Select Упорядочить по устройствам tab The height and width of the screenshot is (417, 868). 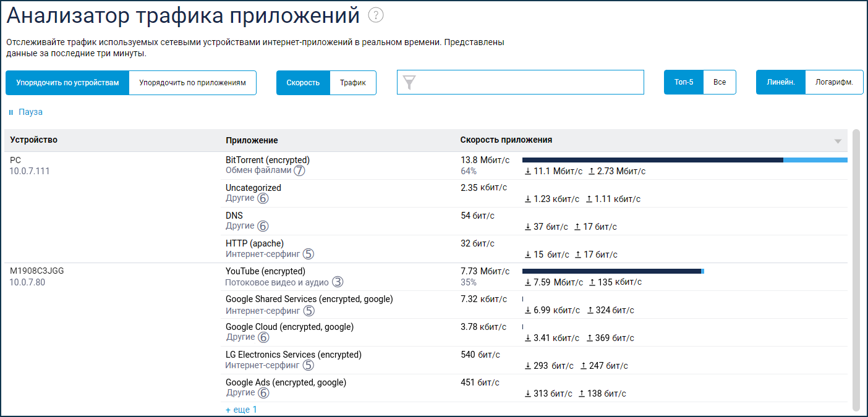(67, 83)
